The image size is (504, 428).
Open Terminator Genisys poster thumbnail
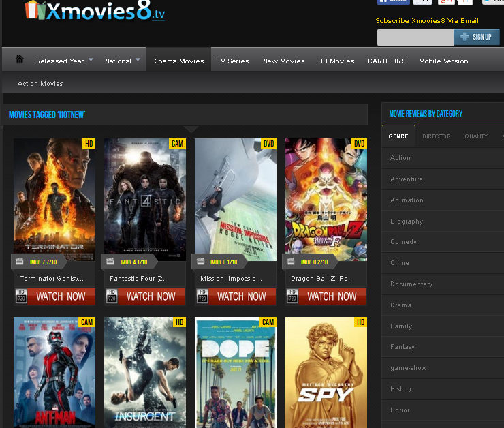click(54, 200)
